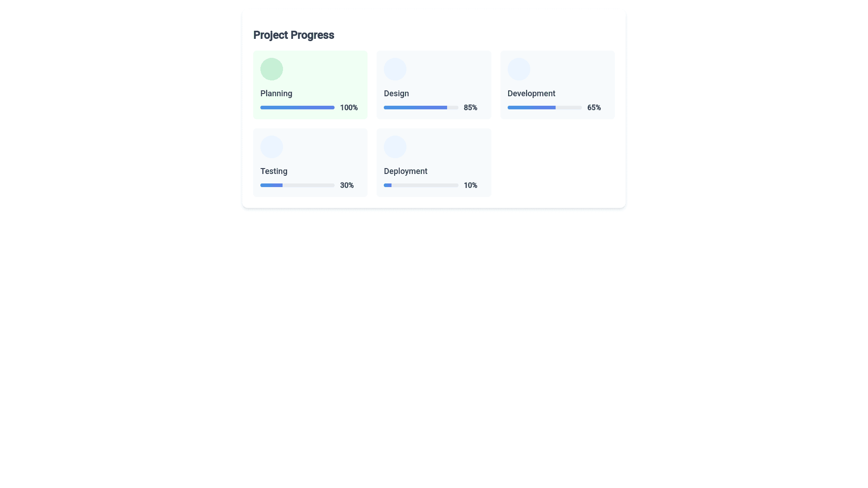Screen dimensions: 868x488
Task: Click the Planning progress bar
Action: (297, 108)
